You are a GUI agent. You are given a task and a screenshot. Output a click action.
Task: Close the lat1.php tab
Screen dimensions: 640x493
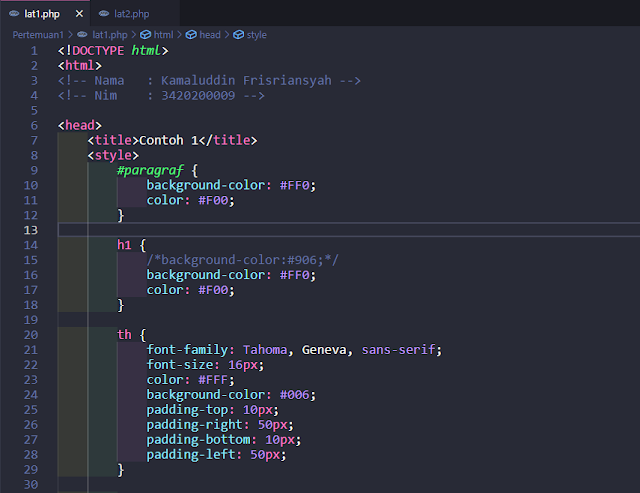[x=79, y=14]
